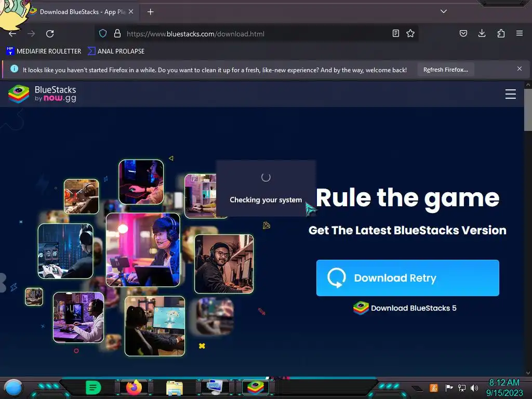Image resolution: width=532 pixels, height=399 pixels.
Task: Go back with the browser back arrow
Action: coord(12,34)
